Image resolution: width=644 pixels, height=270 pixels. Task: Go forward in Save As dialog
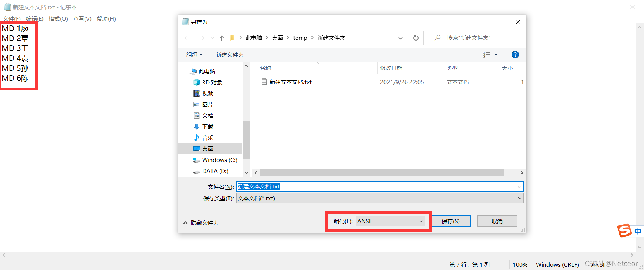click(x=201, y=38)
